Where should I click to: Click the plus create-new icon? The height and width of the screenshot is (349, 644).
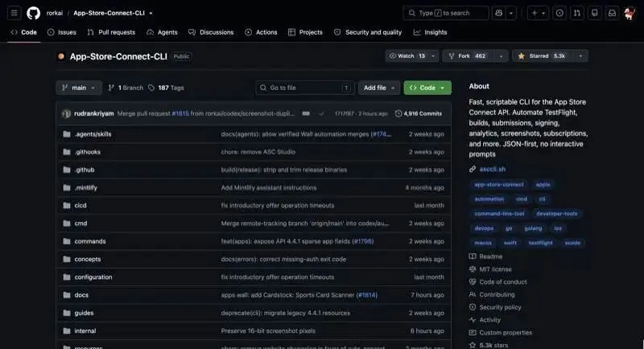point(535,13)
